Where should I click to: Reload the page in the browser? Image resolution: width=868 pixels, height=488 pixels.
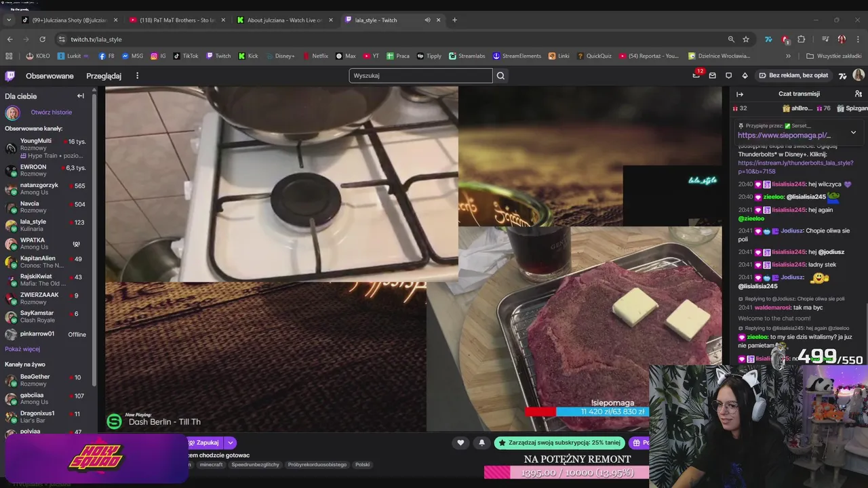42,39
